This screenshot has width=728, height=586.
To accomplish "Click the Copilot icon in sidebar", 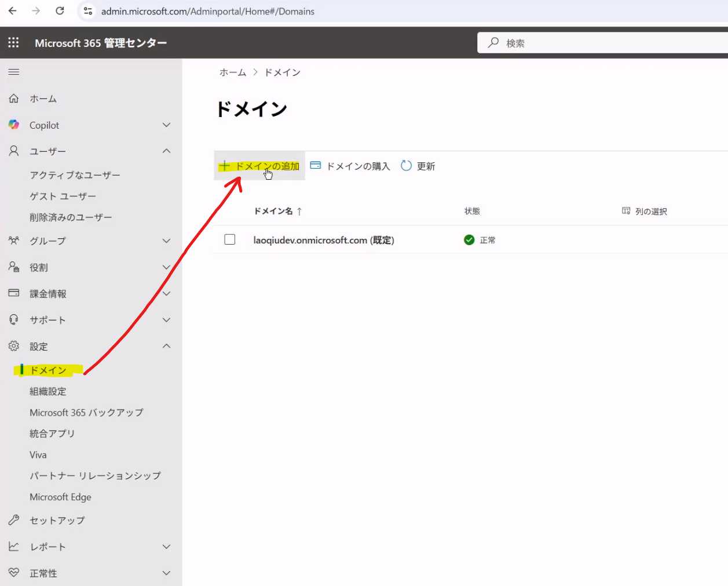I will coord(14,125).
